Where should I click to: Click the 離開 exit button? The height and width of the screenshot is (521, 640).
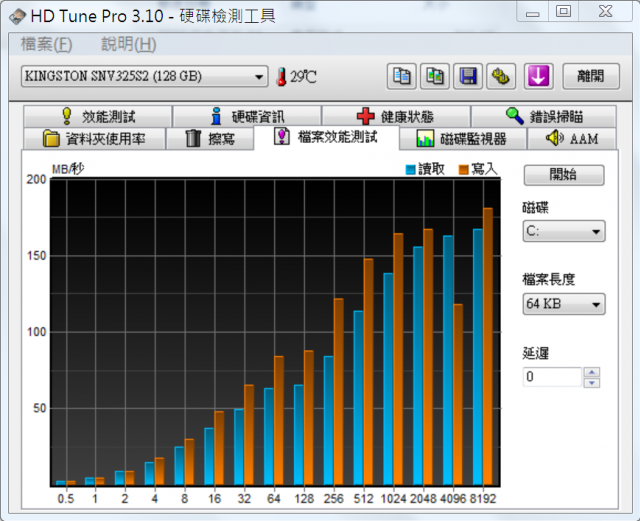click(591, 76)
